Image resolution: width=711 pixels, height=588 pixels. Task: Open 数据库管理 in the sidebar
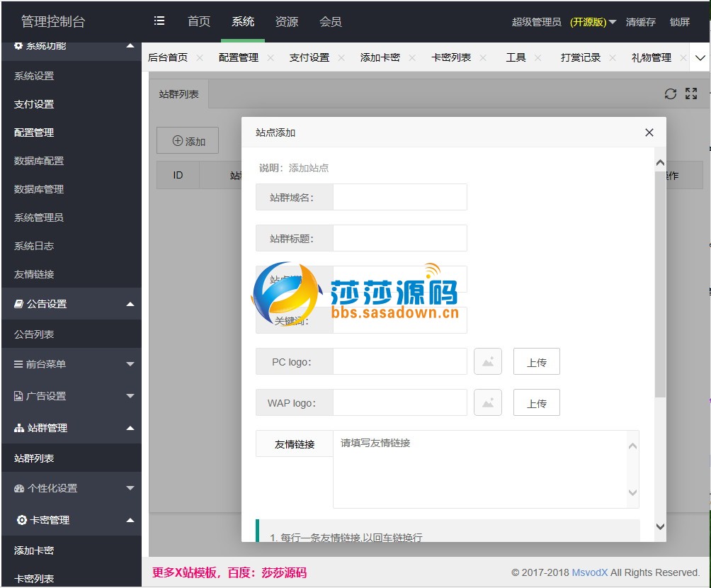click(x=39, y=189)
